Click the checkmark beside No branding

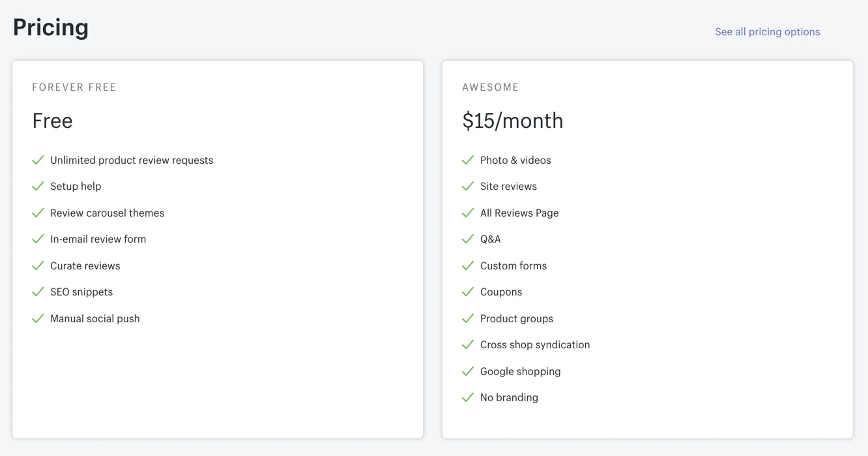coord(467,398)
